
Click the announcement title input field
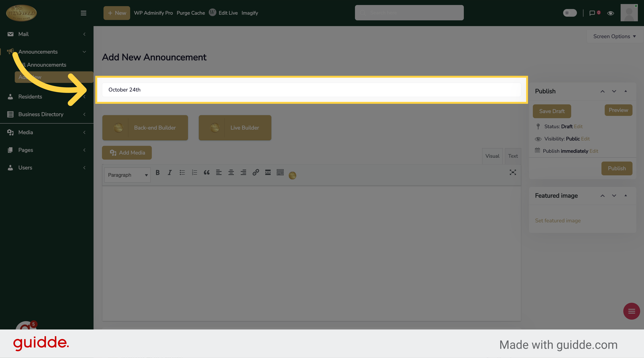(311, 90)
